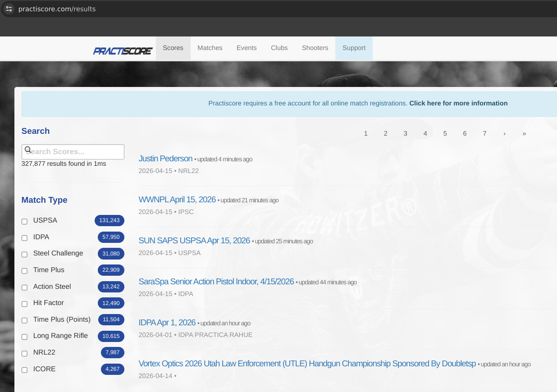Image resolution: width=557 pixels, height=392 pixels.
Task: Toggle the Time Plus checkbox
Action: (x=24, y=271)
